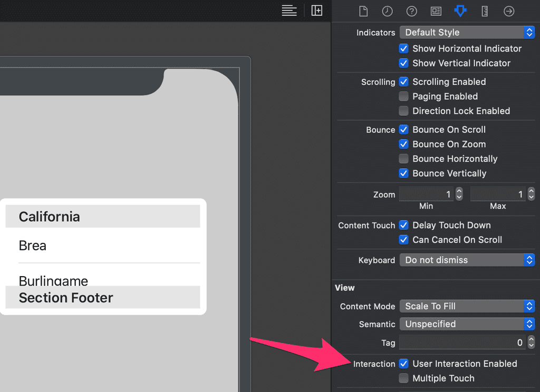Open the History inspector
Viewport: 540px width, 392px height.
tap(387, 11)
